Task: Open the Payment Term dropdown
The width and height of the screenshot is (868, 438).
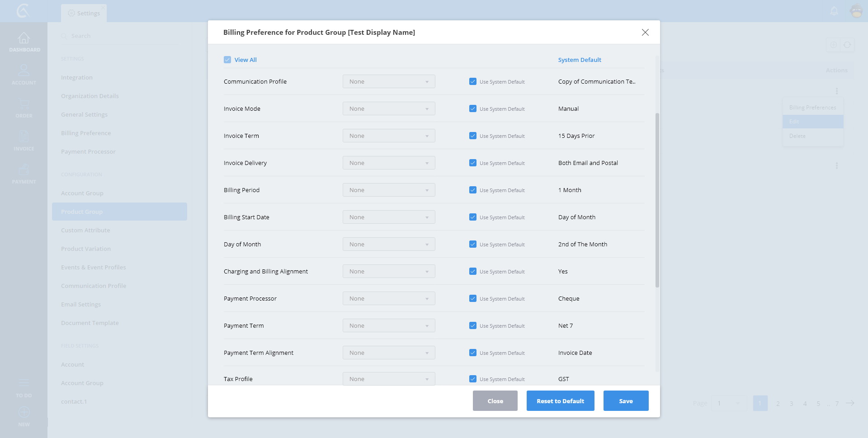Action: (x=389, y=325)
